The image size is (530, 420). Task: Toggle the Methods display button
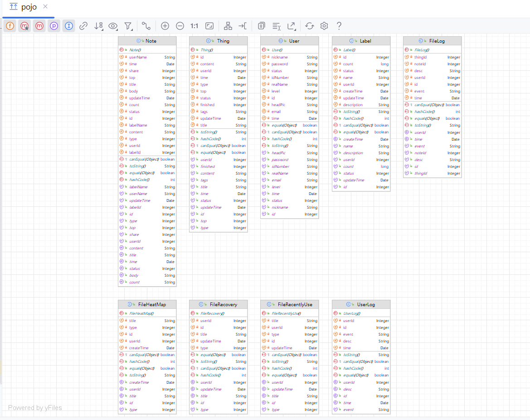click(39, 26)
